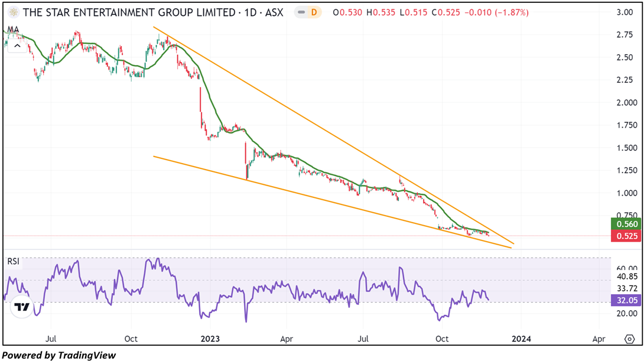Image resolution: width=644 pixels, height=361 pixels.
Task: Click the 1.000 price axis value
Action: 627,193
